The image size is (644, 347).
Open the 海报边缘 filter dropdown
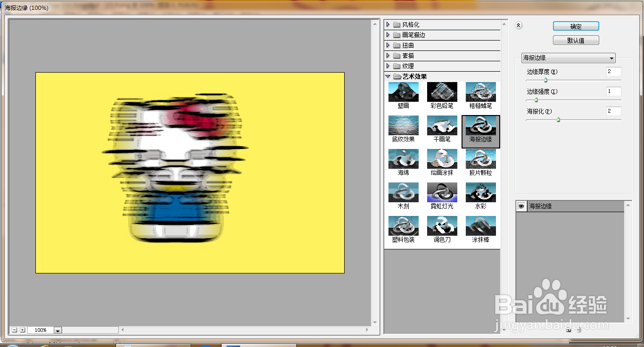click(569, 58)
